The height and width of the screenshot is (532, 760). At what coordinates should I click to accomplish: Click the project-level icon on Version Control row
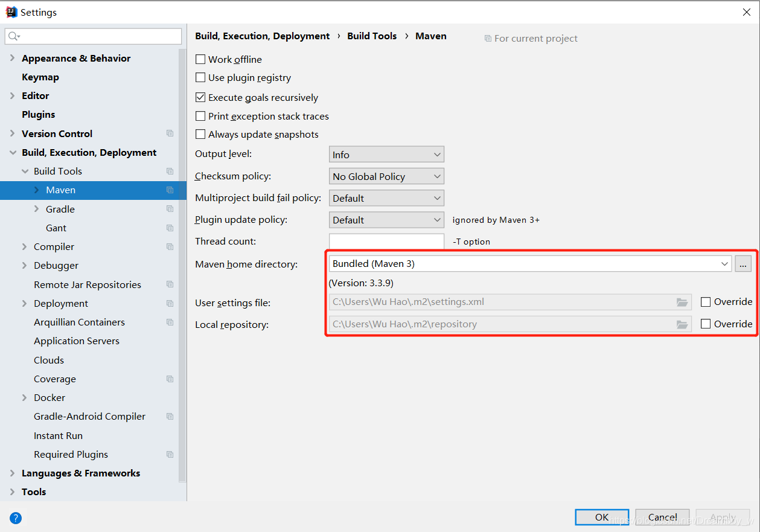click(170, 133)
